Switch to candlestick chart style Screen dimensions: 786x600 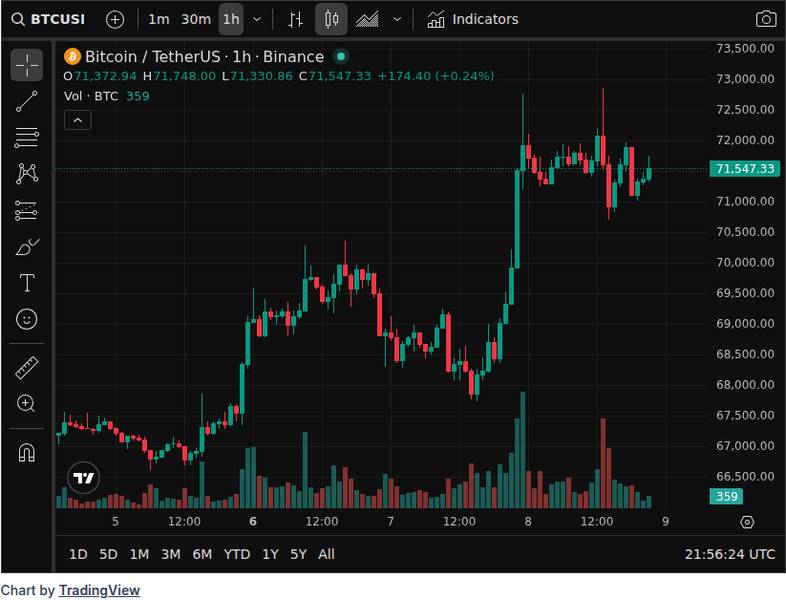(x=331, y=20)
